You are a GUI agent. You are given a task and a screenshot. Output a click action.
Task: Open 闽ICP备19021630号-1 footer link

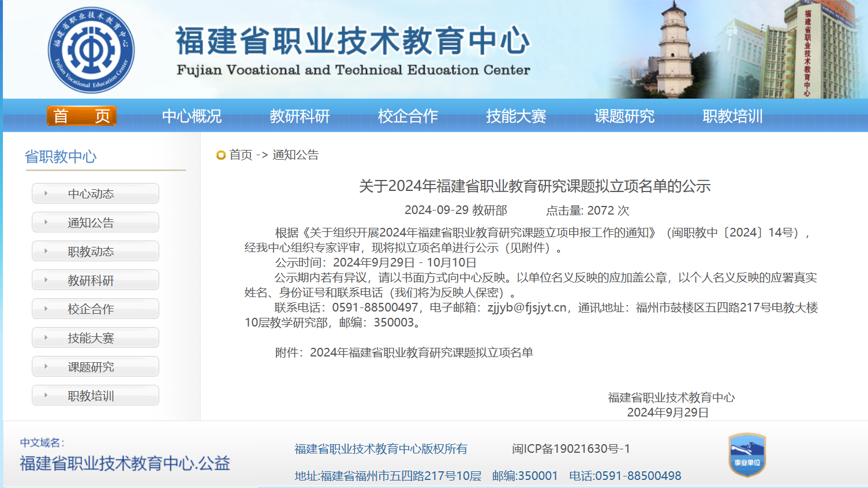[571, 449]
